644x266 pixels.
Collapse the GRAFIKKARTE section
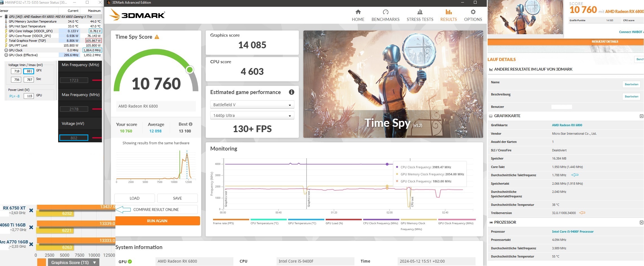coord(641,116)
